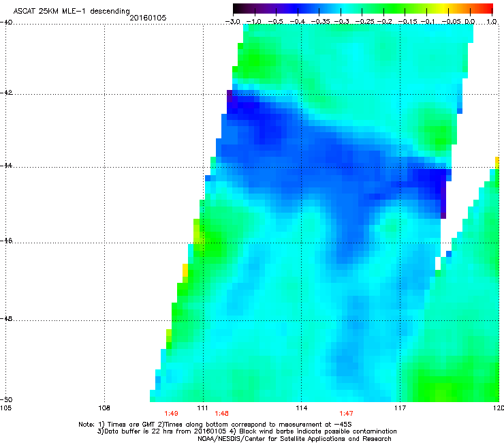Click the 108 longitude axis label
504x443 pixels.
tap(104, 408)
